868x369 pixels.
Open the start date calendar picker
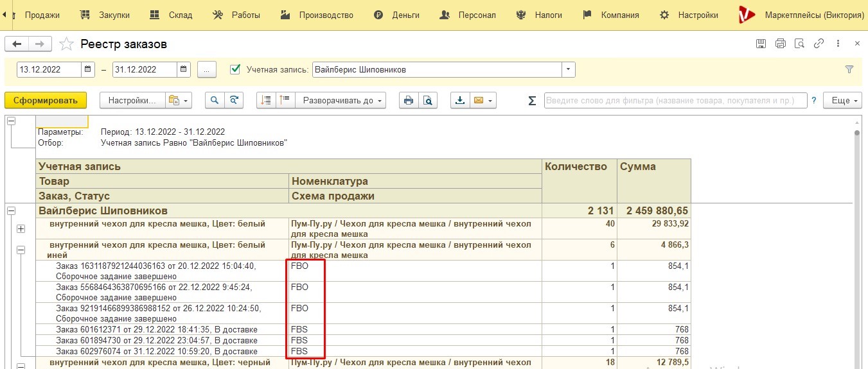[89, 69]
